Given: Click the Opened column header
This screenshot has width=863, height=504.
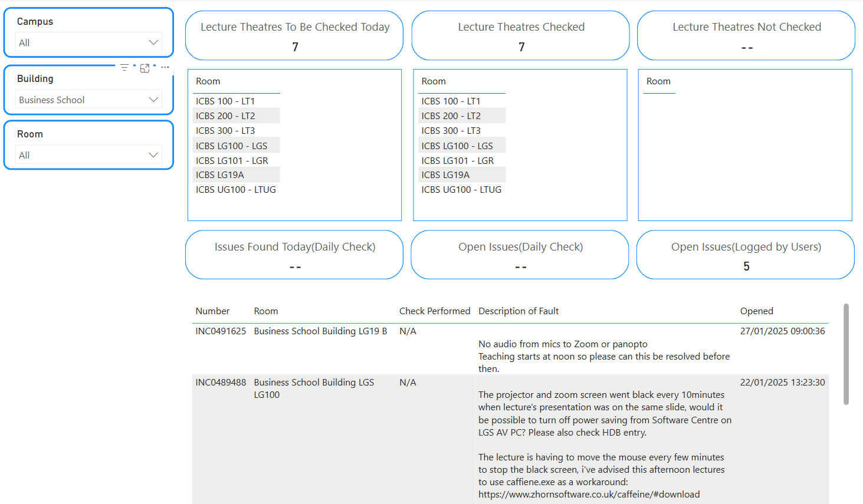Looking at the screenshot, I should coord(756,311).
